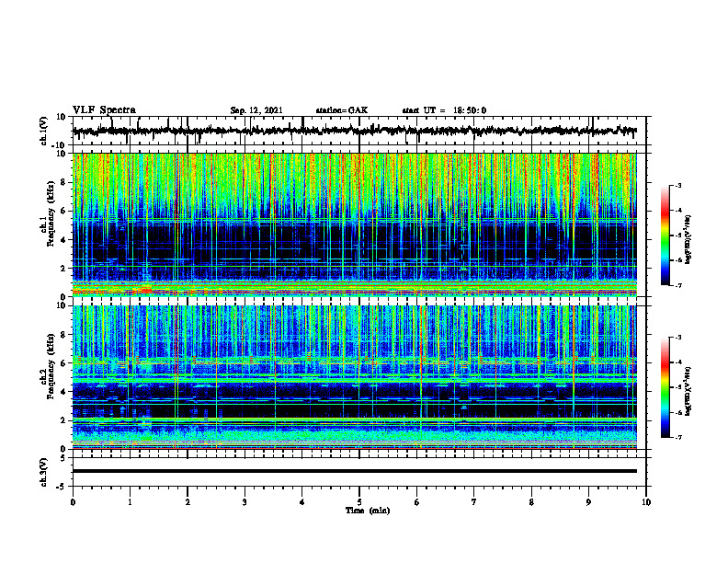
Task: Click the "ch.3(V)" axis label
Action: [44, 472]
